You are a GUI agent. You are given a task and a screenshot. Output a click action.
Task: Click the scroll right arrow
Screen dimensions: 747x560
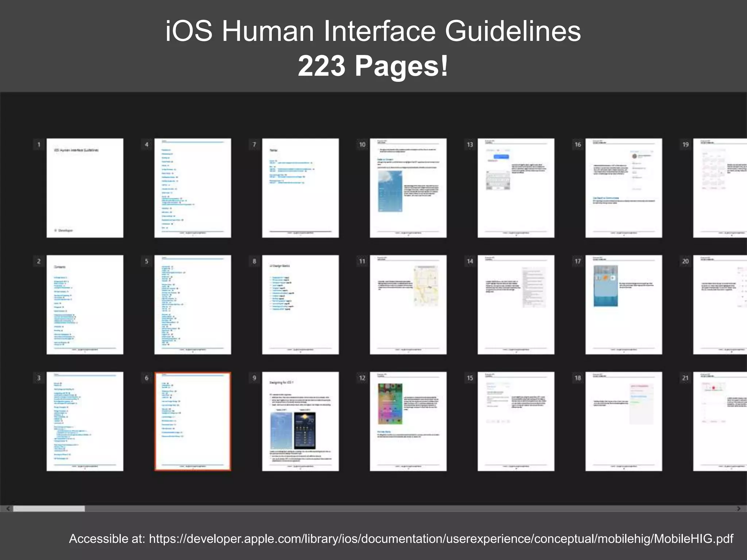pyautogui.click(x=739, y=509)
